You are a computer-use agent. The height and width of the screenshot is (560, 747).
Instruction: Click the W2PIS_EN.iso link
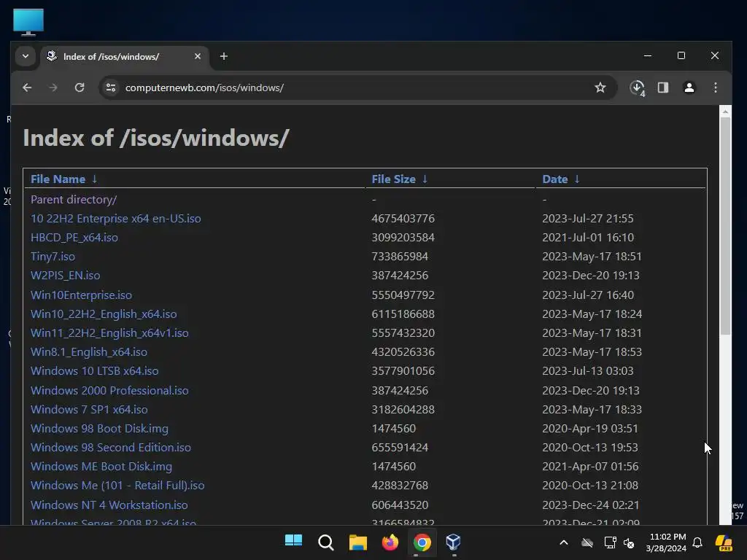(x=65, y=276)
